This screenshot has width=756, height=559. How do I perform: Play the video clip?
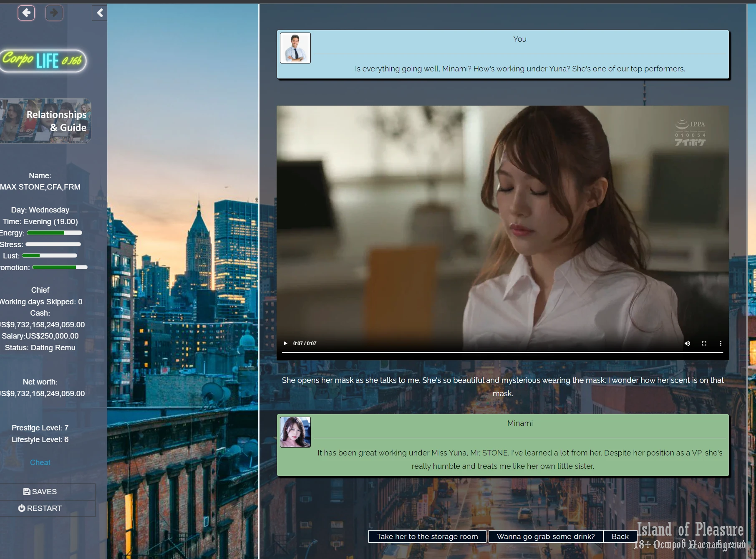coord(285,344)
